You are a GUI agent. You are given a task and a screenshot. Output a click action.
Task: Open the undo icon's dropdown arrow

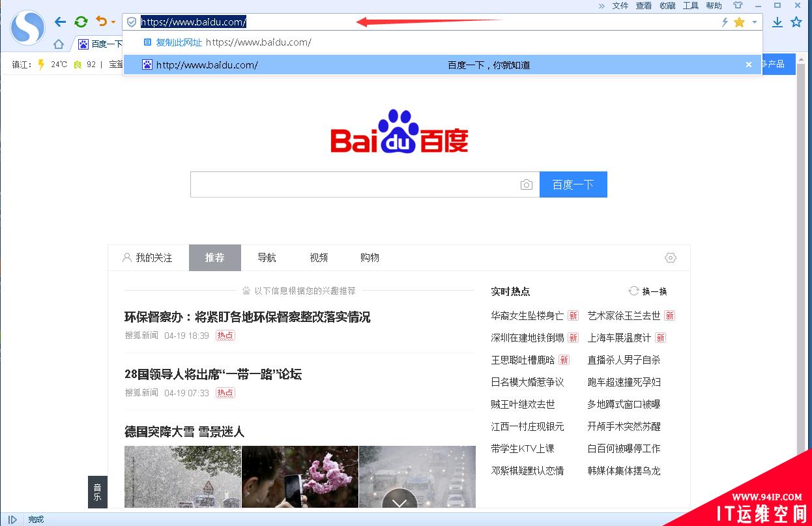[x=113, y=23]
